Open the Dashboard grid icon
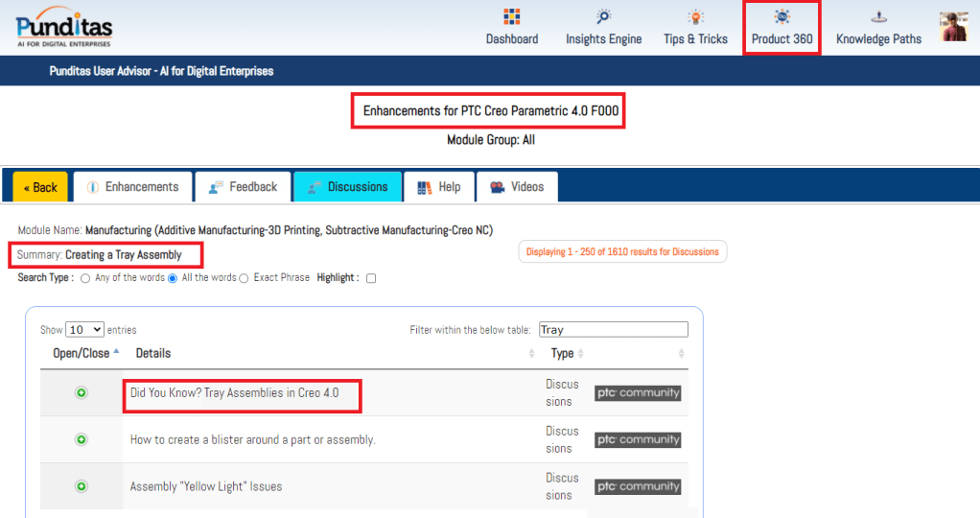 (x=511, y=17)
